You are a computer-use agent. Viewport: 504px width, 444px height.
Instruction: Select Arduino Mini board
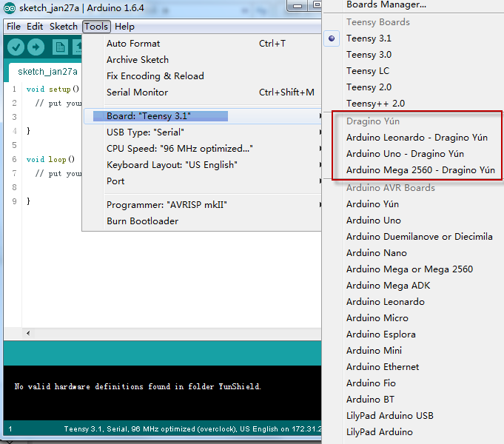(374, 351)
